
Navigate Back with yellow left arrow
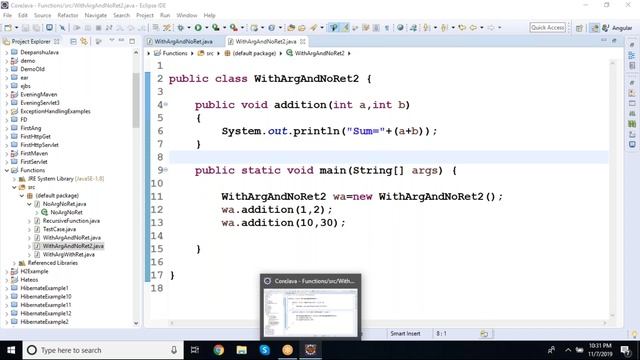[473, 28]
